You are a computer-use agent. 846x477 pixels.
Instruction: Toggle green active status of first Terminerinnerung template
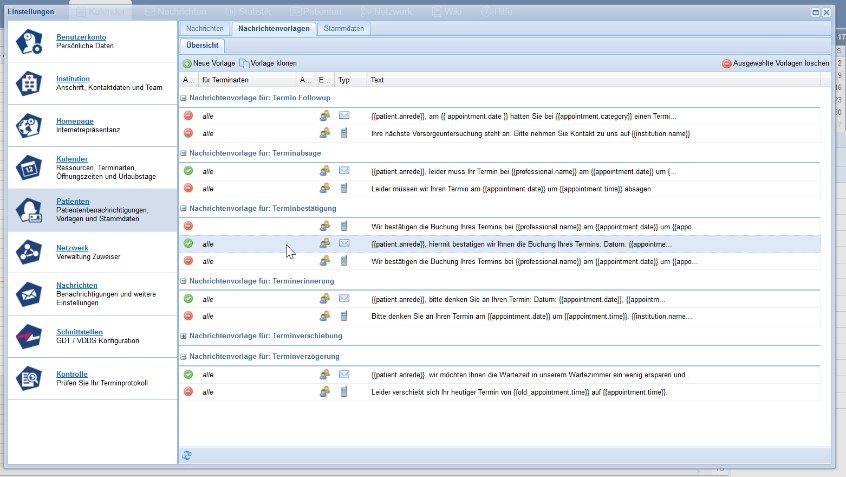(188, 298)
